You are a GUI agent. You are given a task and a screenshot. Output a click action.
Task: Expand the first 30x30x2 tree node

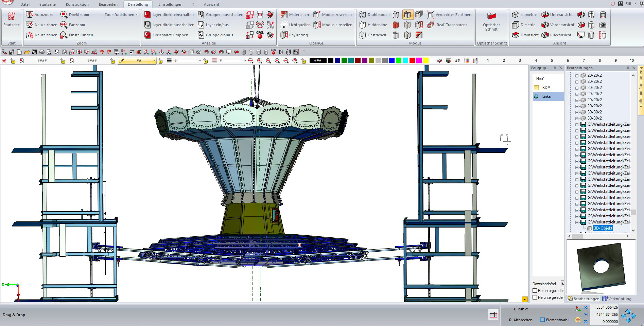577,112
